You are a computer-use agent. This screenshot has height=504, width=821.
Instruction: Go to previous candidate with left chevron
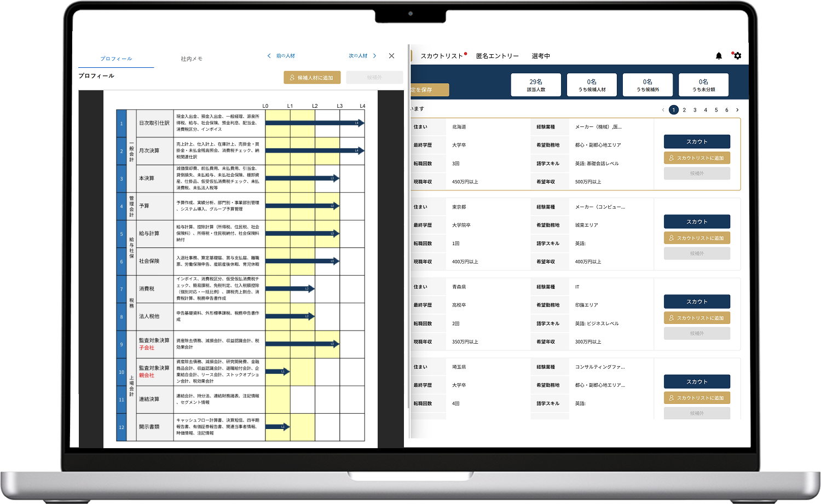[269, 56]
